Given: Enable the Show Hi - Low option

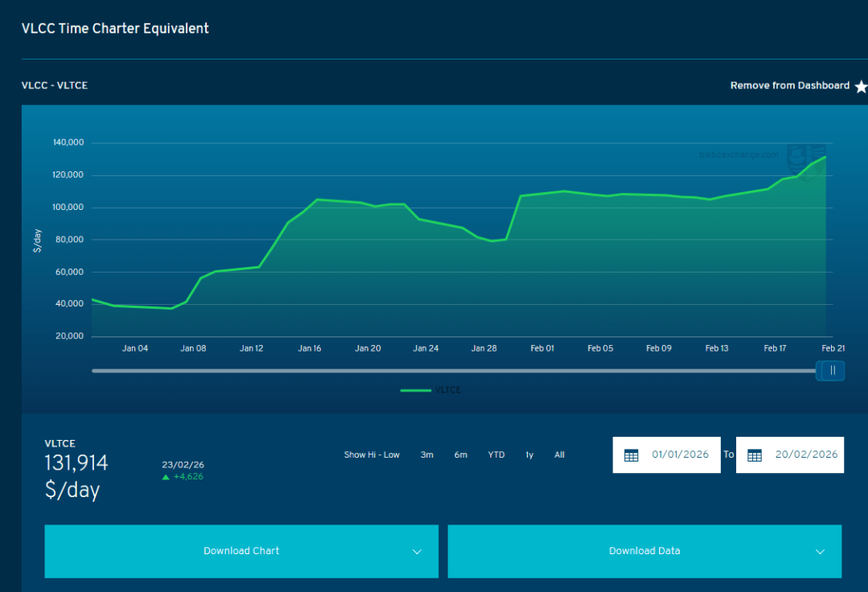Looking at the screenshot, I should click(x=371, y=455).
